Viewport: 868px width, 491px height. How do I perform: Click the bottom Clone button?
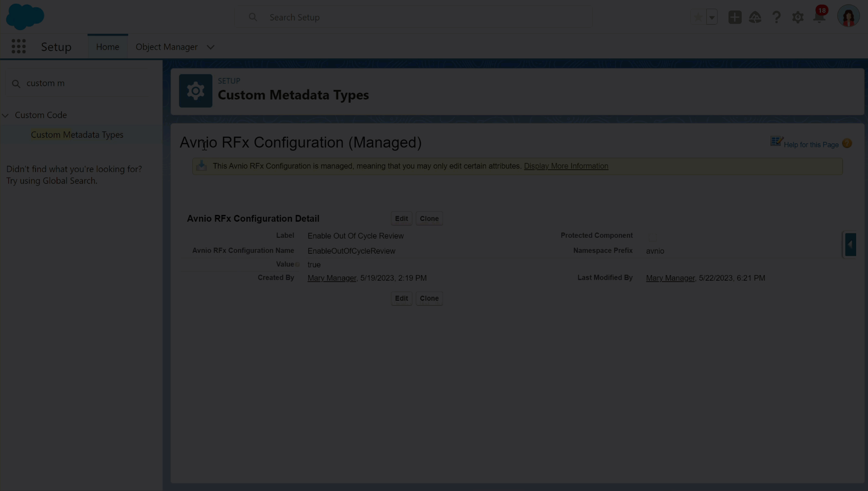429,298
